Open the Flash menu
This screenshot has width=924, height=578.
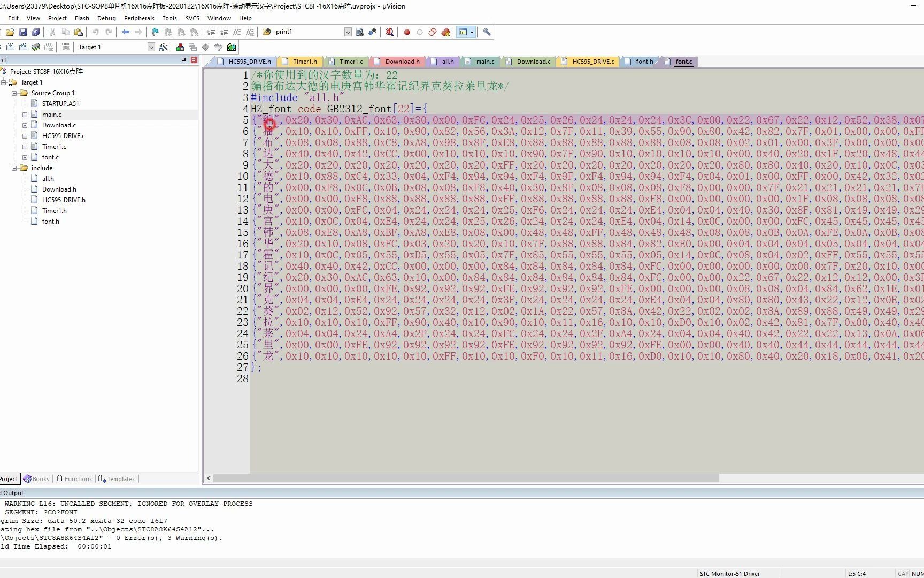(82, 18)
